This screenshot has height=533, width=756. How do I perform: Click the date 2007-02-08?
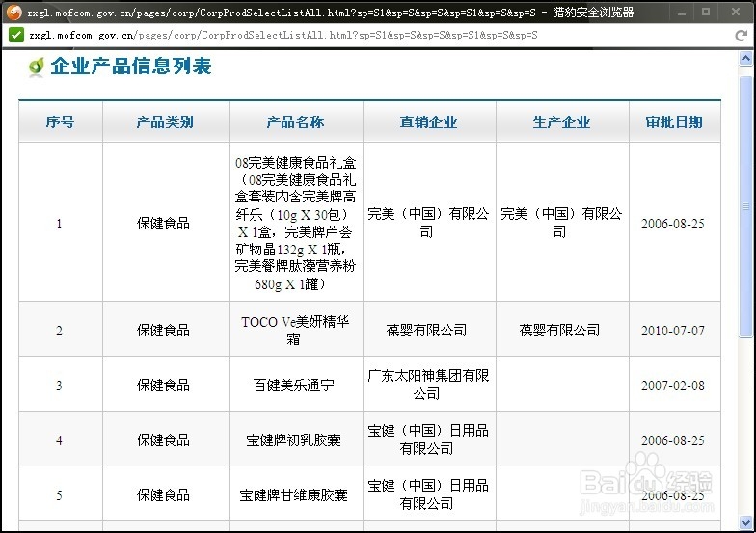click(x=673, y=386)
